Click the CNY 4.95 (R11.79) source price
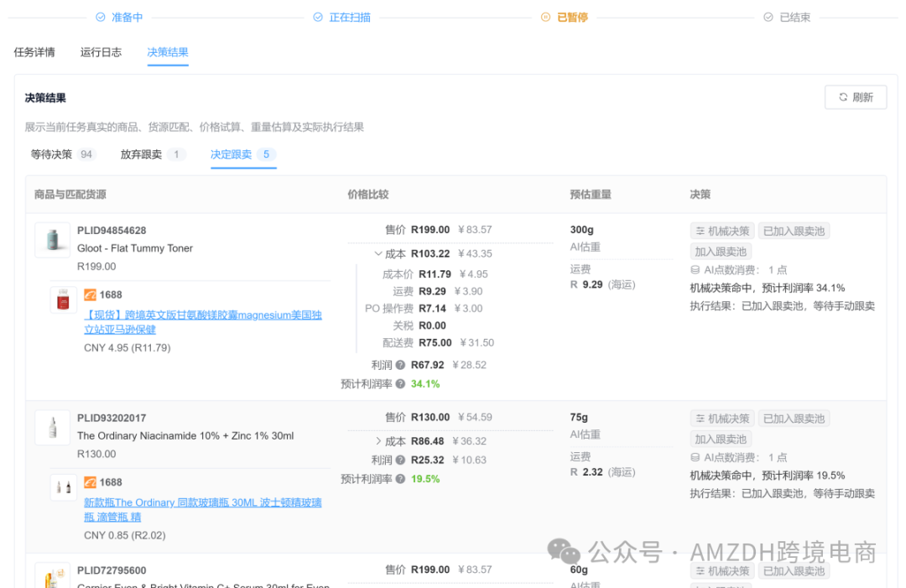Screen dimensions: 906x588 tap(128, 348)
